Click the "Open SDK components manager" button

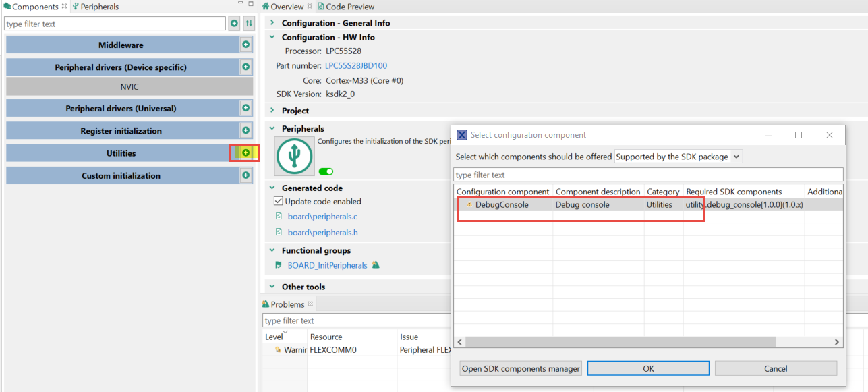tap(520, 368)
